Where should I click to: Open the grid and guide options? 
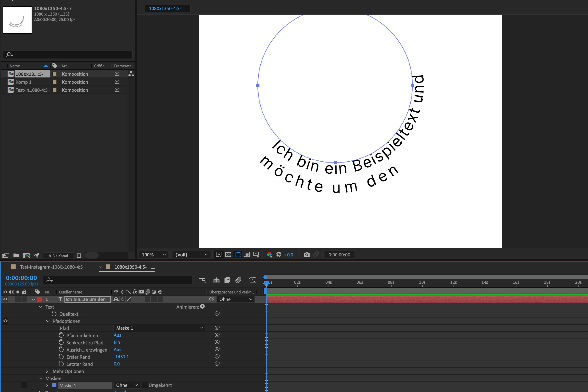tap(256, 255)
